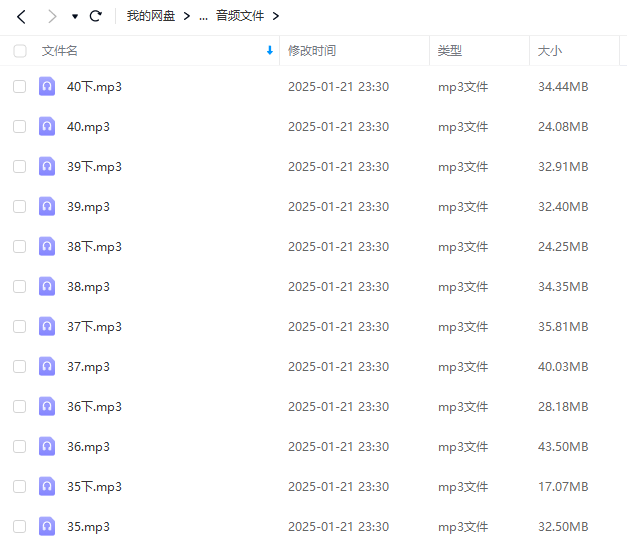
Task: Select file name 40下.mp3
Action: (94, 87)
